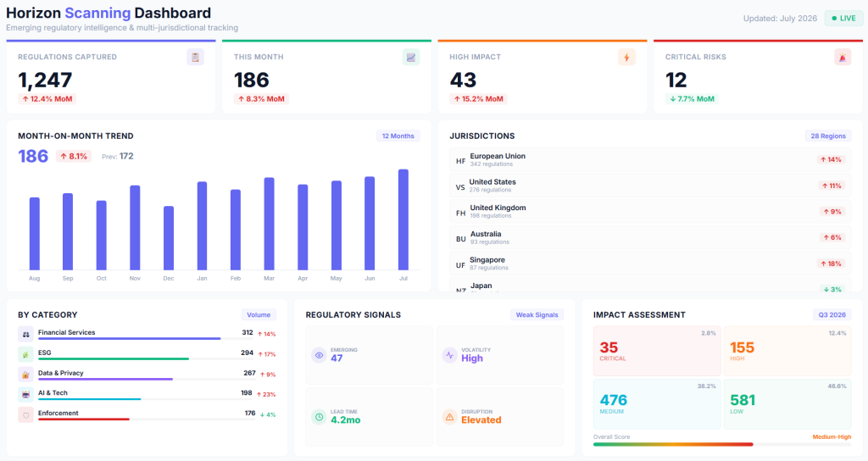The height and width of the screenshot is (461, 868).
Task: Select the Singapore jurisdiction row
Action: click(x=650, y=264)
